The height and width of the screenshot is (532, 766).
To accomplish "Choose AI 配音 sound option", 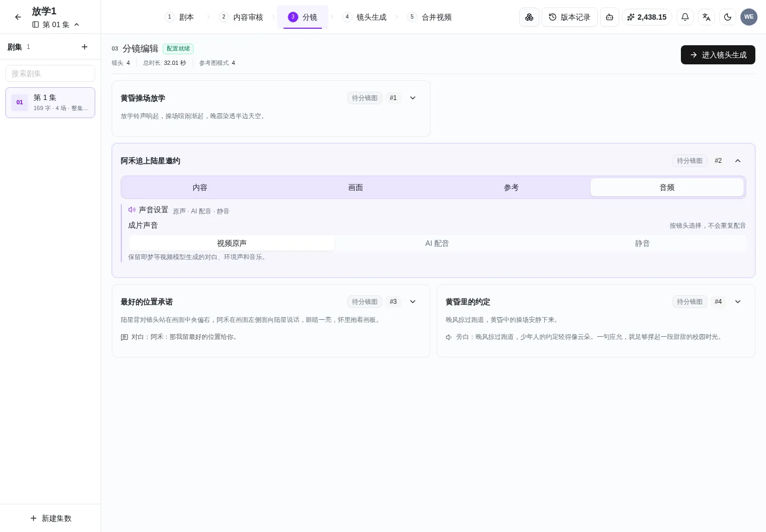I will click(437, 243).
